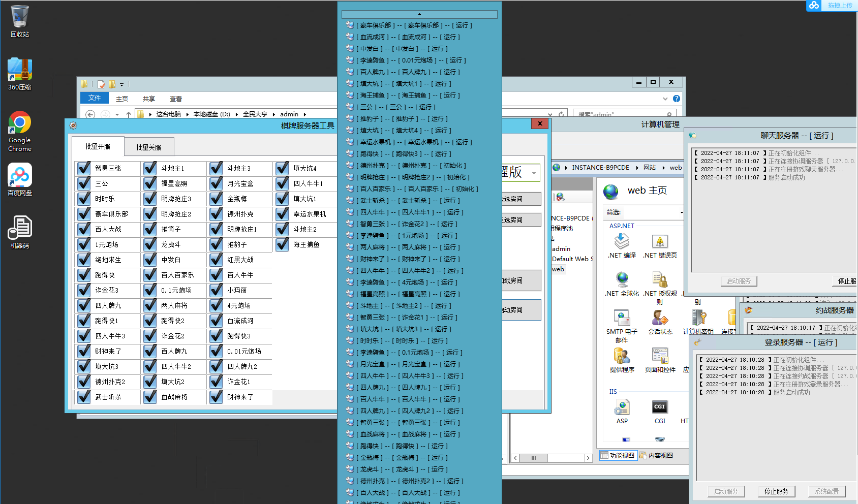This screenshot has height=504, width=858.
Task: Click the 系统配置 button
Action: click(826, 491)
